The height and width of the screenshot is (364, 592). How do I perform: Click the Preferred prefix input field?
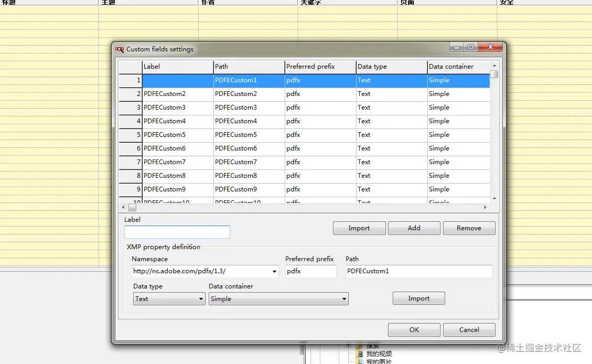(x=311, y=271)
